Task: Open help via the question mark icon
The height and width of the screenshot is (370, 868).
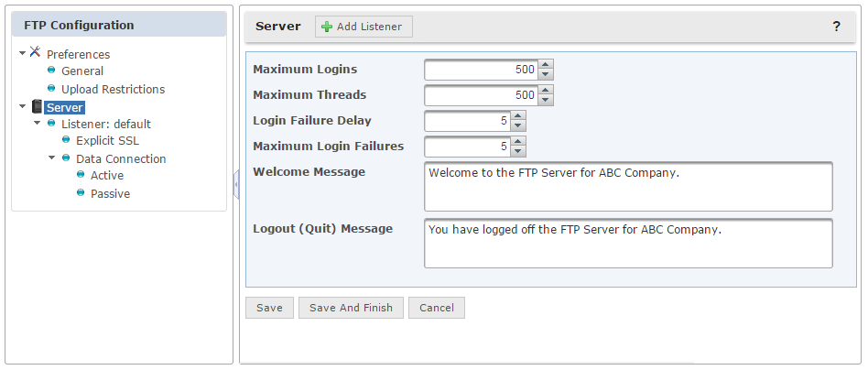Action: click(x=837, y=26)
